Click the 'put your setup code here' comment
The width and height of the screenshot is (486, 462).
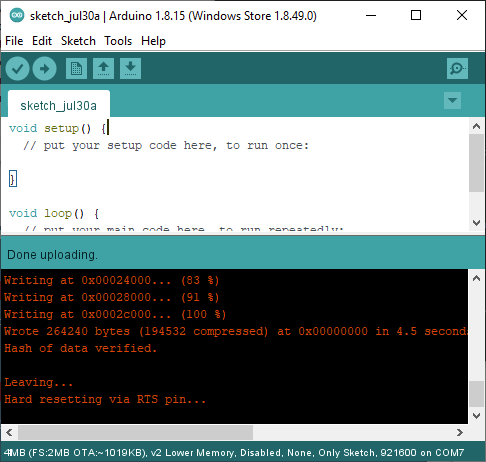[x=166, y=146]
